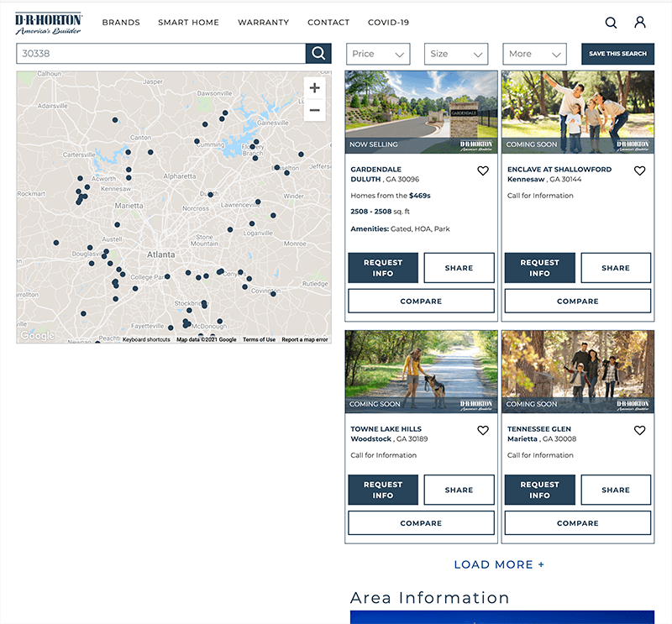Image resolution: width=672 pixels, height=624 pixels.
Task: Expand the Price filter dropdown
Action: pos(378,54)
